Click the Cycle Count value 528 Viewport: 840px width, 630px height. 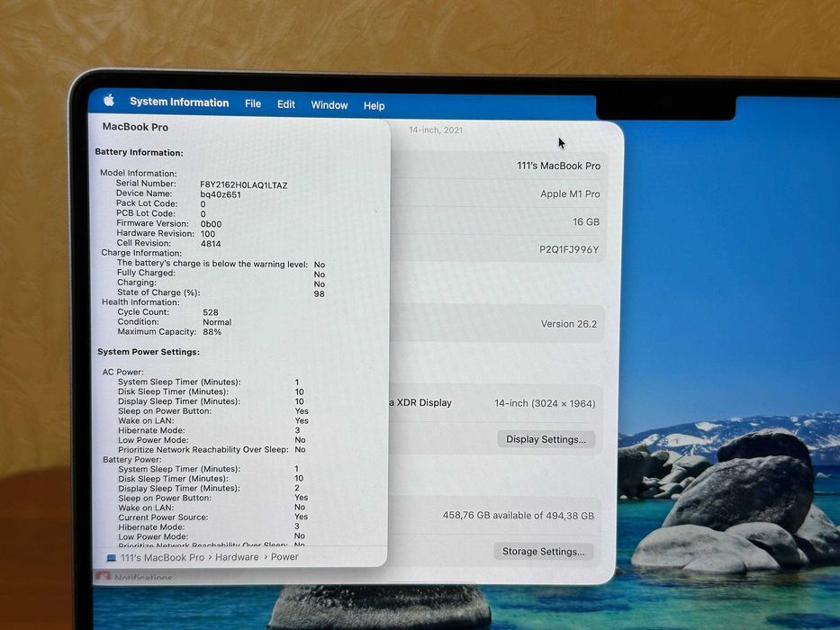point(211,312)
